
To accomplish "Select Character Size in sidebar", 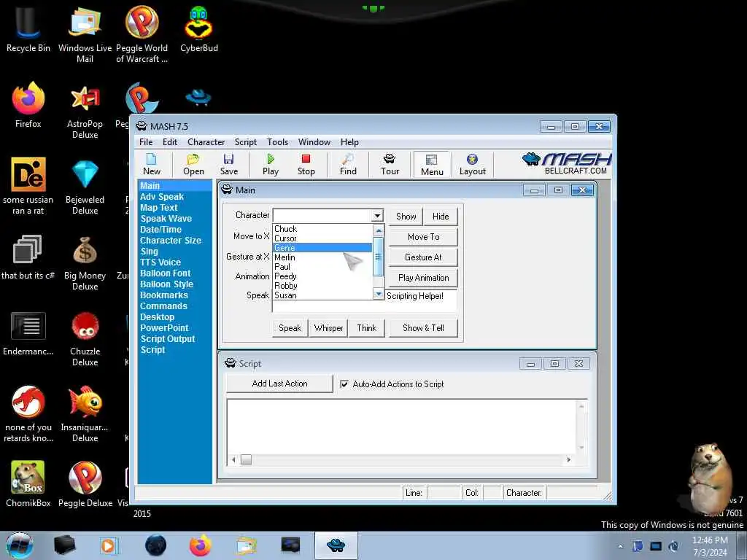I will point(171,241).
